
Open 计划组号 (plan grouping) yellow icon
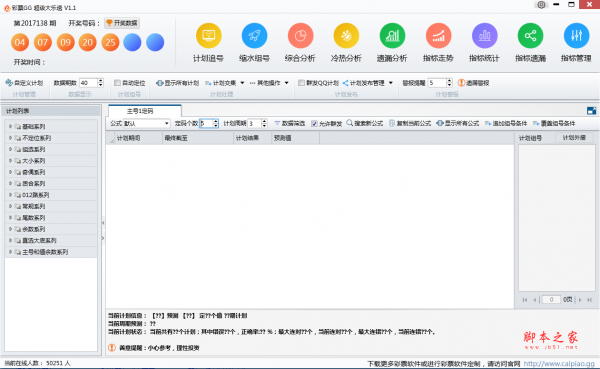209,36
